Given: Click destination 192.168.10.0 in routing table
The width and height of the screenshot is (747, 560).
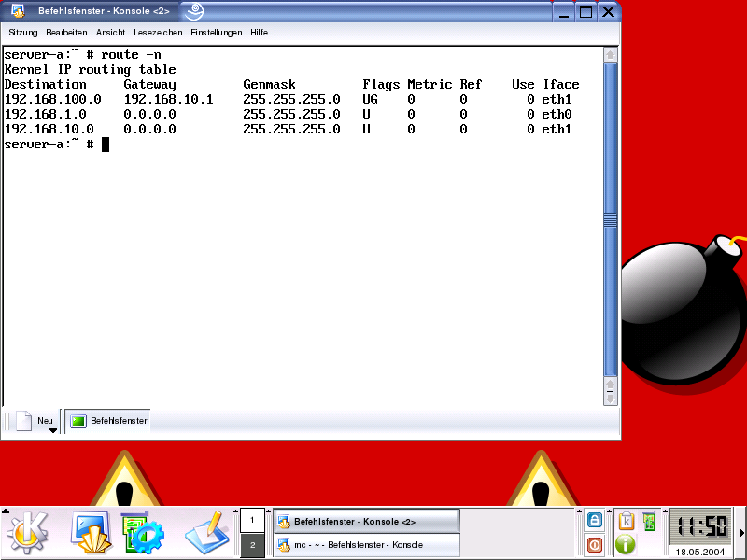Looking at the screenshot, I should (49, 129).
